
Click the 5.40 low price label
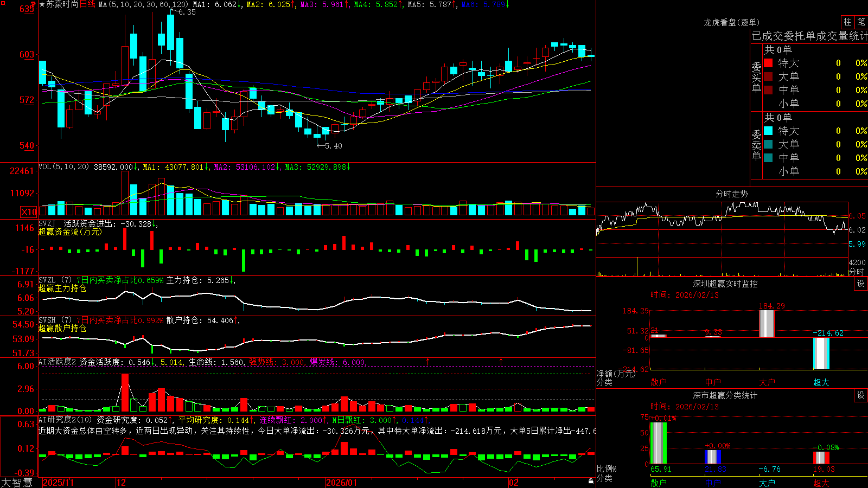[x=334, y=146]
